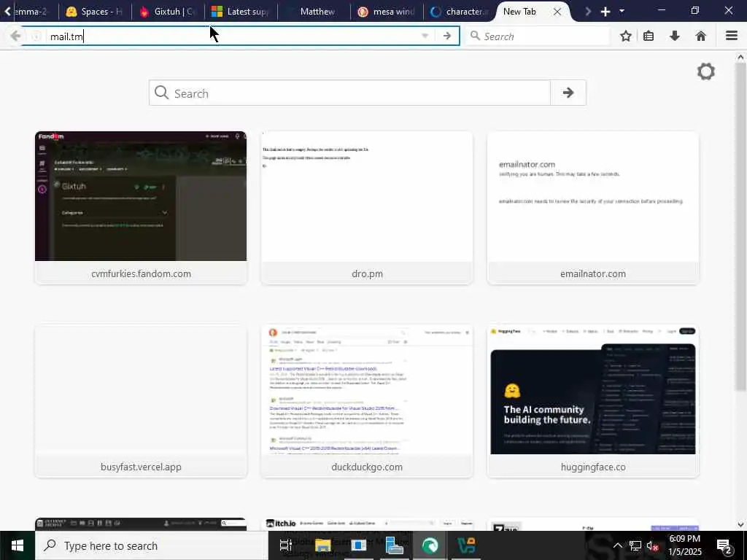Click the taskbar Type here to search box
Image resolution: width=747 pixels, height=560 pixels.
pyautogui.click(x=152, y=545)
